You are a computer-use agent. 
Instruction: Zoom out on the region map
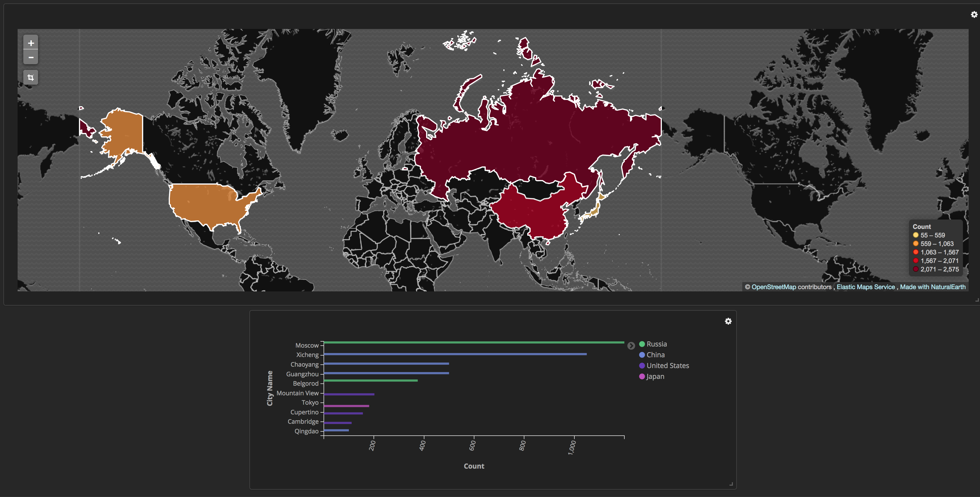coord(31,57)
